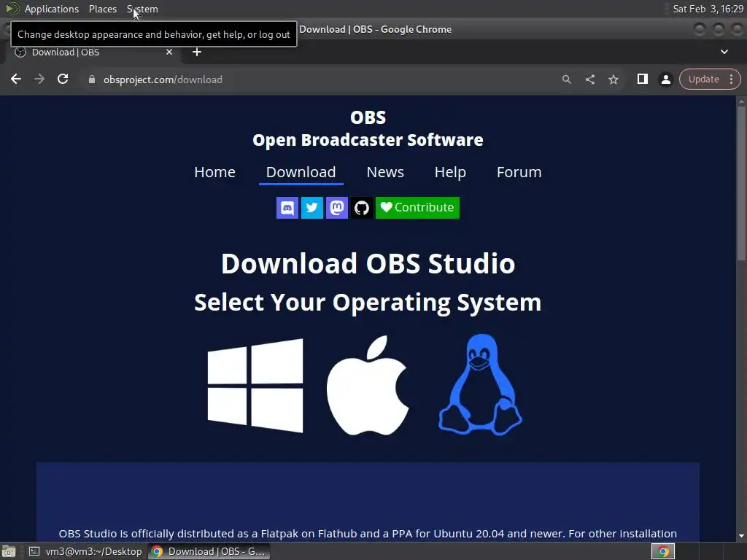The height and width of the screenshot is (560, 747).
Task: Activate the Download | OBS Chrome taskbar item
Action: coord(209,551)
